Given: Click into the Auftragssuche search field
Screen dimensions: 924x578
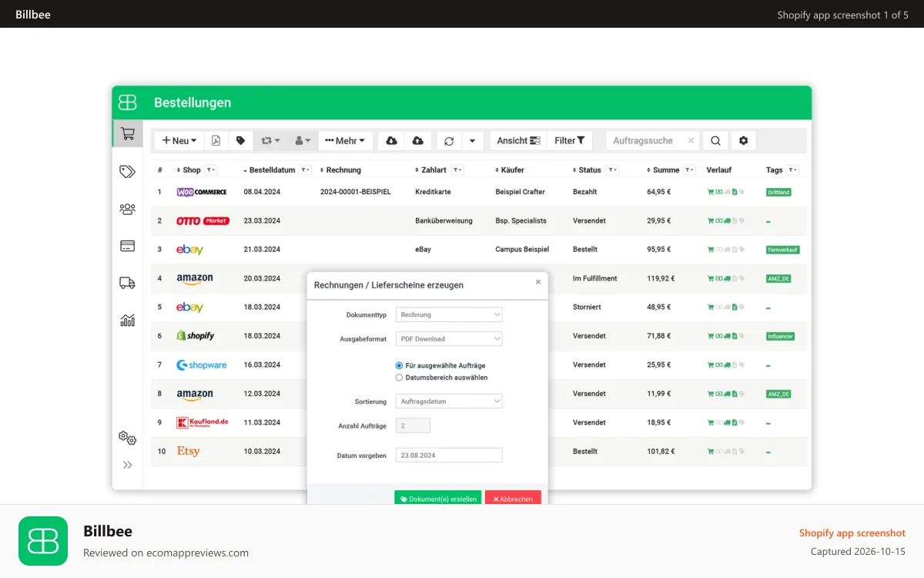Looking at the screenshot, I should pos(647,140).
